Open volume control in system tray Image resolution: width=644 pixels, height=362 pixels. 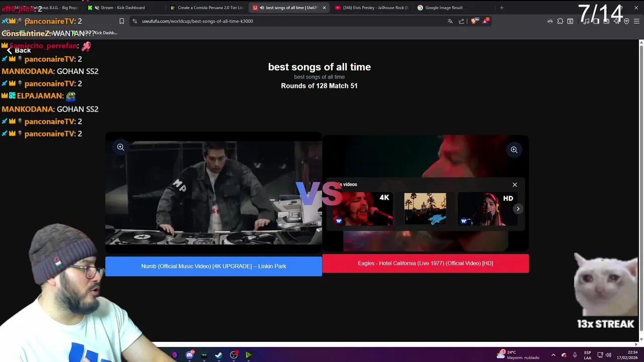click(x=608, y=355)
